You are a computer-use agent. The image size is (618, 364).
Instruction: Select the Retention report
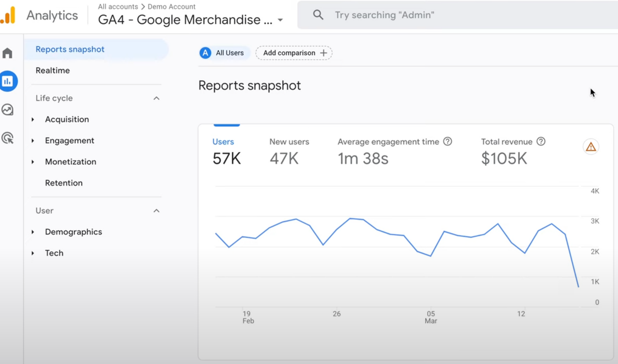(64, 183)
